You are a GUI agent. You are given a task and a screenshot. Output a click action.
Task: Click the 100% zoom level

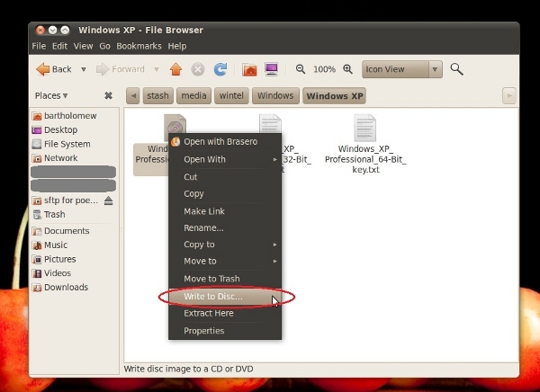(324, 69)
